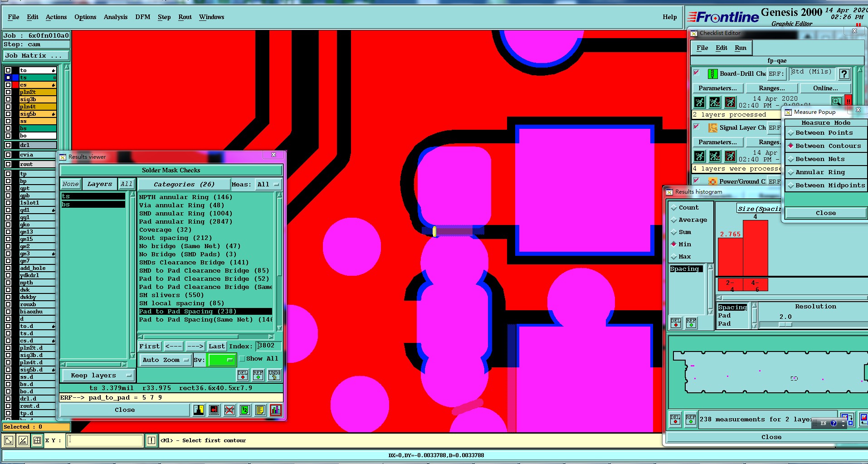Click Parameters... under Board-Drill Checks
The height and width of the screenshot is (464, 868).
pos(717,88)
